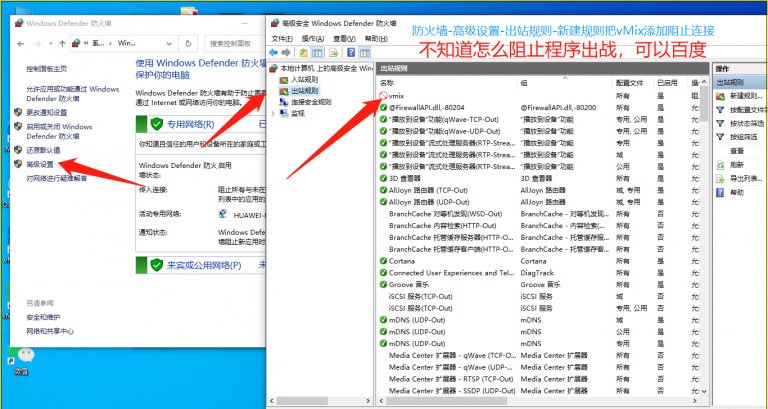Select 连接安全规则 in the console tree
This screenshot has height=409, width=768.
pos(311,102)
